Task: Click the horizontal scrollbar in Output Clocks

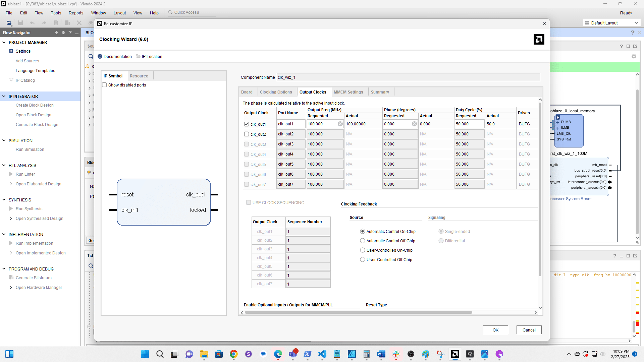Action: click(358, 312)
